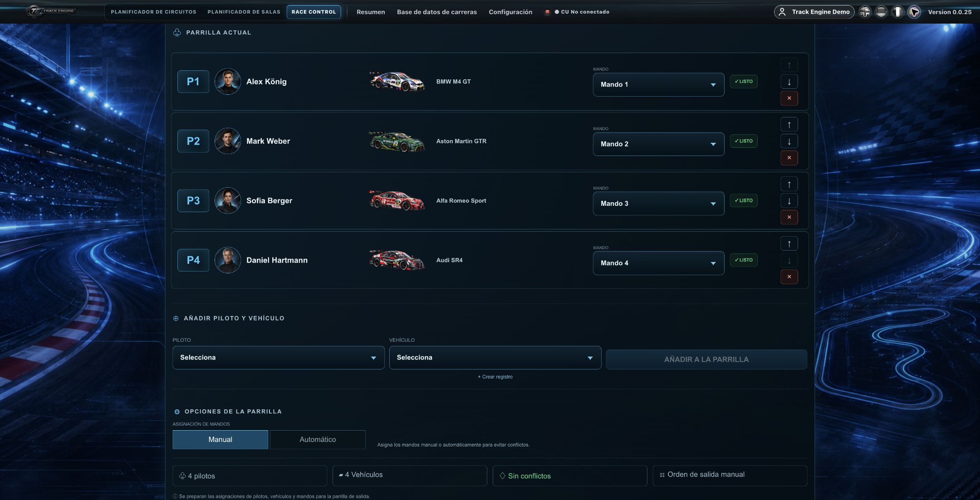
Task: Move Mark Weber down one position
Action: [x=789, y=141]
